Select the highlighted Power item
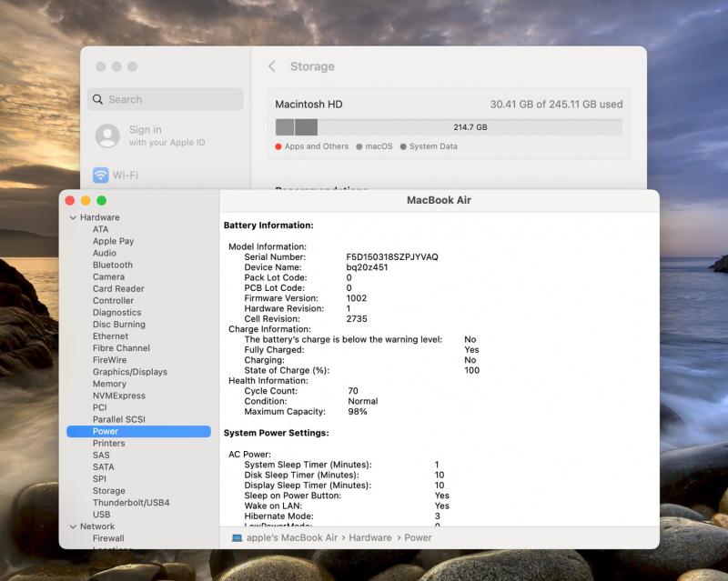Screen dimensions: 728x581 click(138, 432)
